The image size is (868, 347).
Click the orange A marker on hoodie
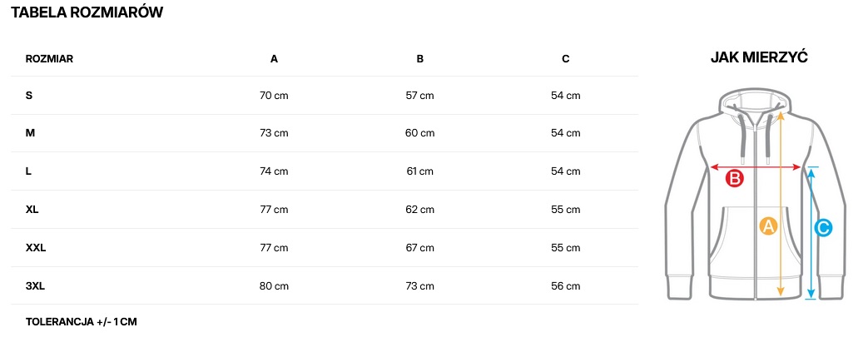[x=768, y=226]
